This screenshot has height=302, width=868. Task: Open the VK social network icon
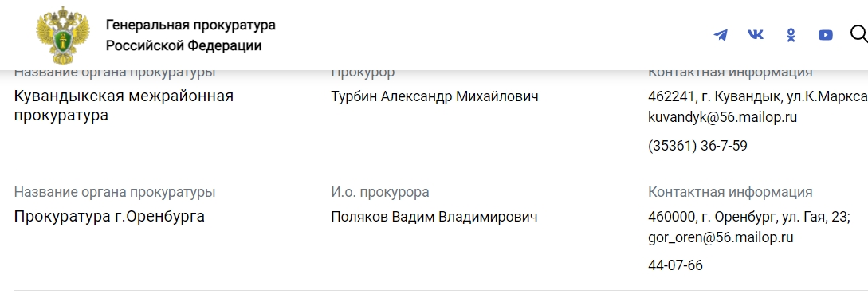[x=755, y=35]
